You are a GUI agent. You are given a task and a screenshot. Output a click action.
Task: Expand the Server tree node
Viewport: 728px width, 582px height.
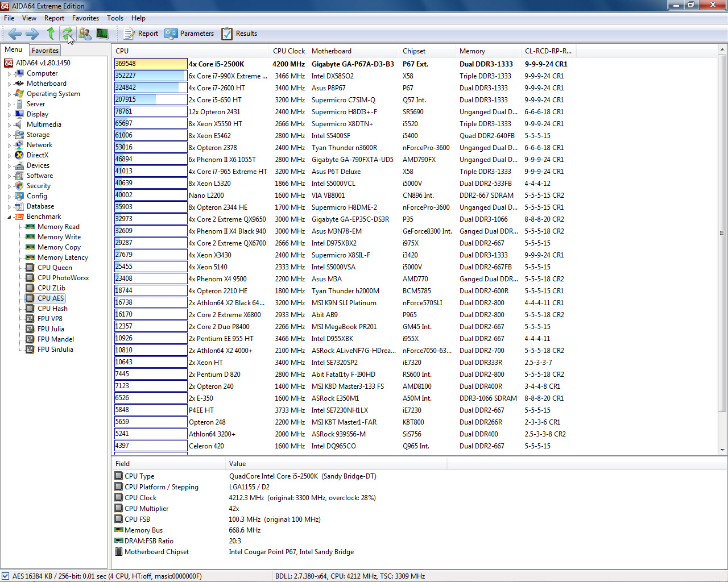click(9, 105)
